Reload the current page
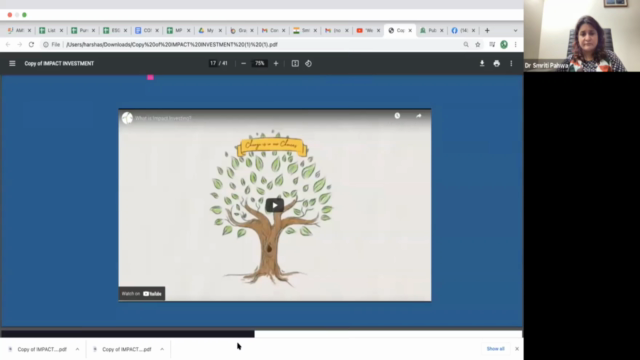The height and width of the screenshot is (360, 640). (x=31, y=44)
